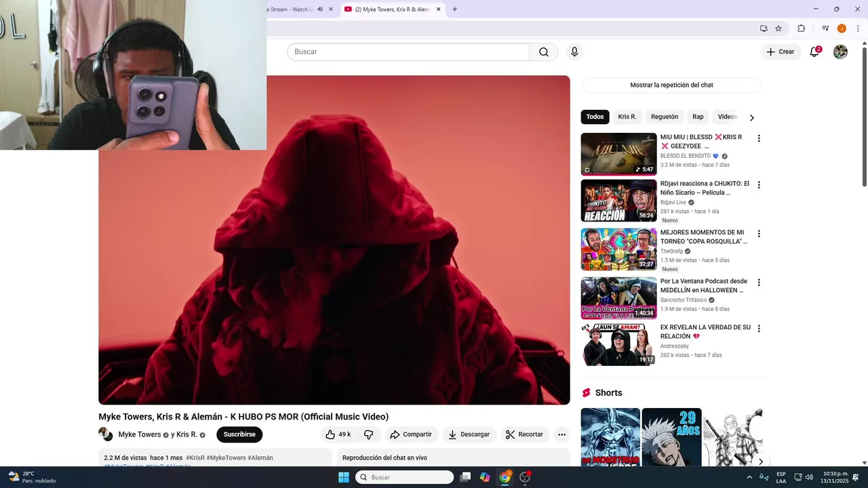
Task: Click Reproducción del chat en vivo card
Action: (x=454, y=457)
